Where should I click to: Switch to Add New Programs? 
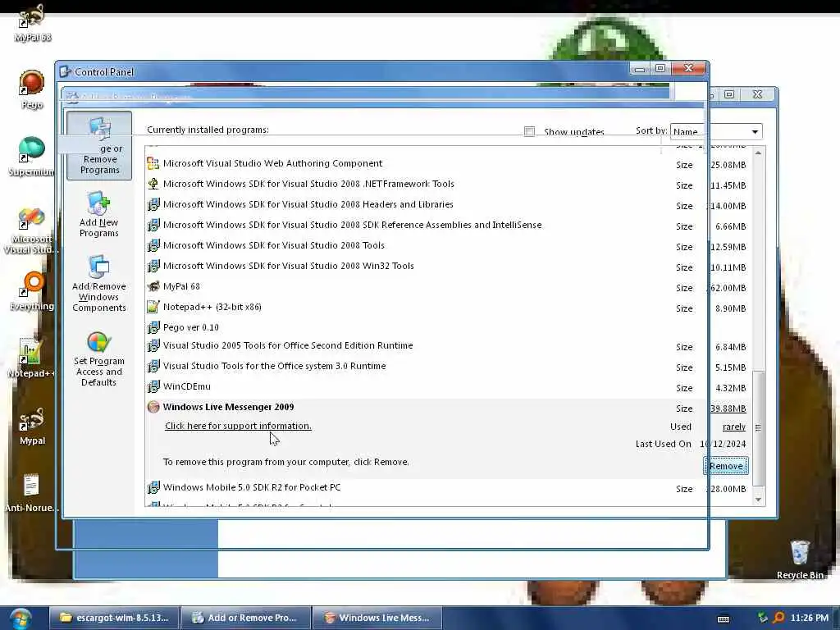pos(98,214)
